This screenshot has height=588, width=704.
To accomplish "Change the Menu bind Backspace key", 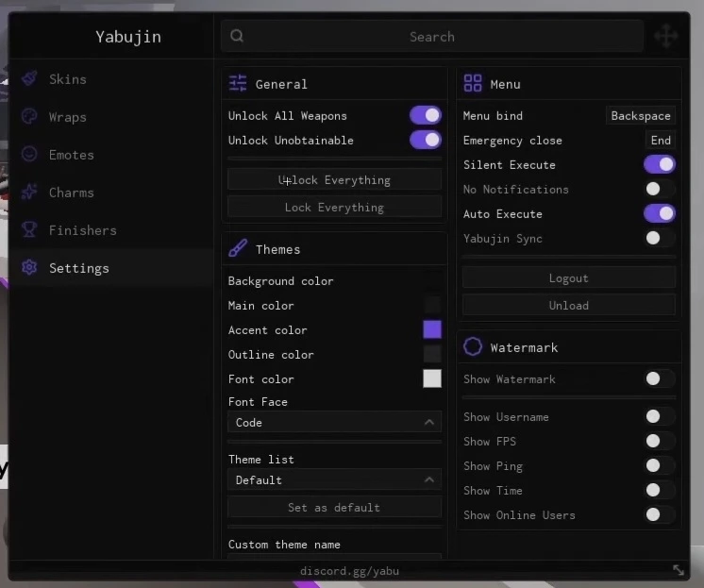I will (641, 116).
